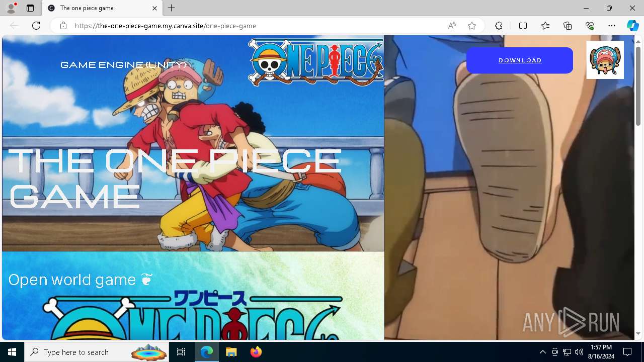
Task: Open the tab actions menu icon
Action: point(30,8)
